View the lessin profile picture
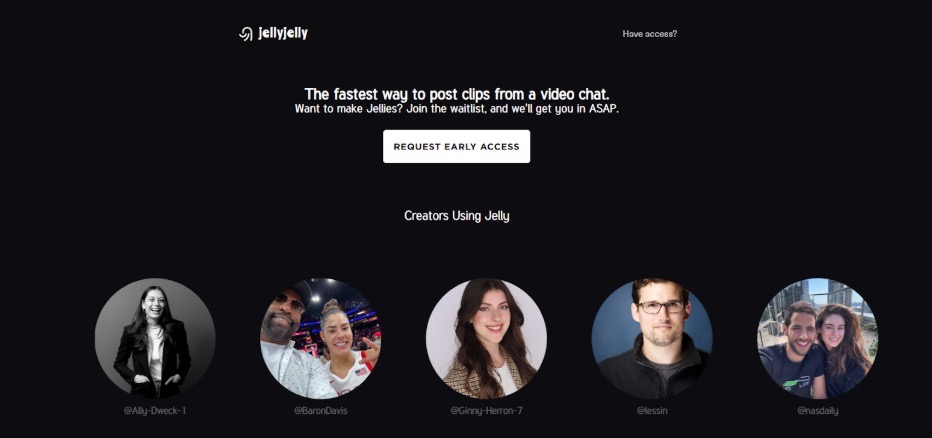The height and width of the screenshot is (438, 932). point(652,338)
